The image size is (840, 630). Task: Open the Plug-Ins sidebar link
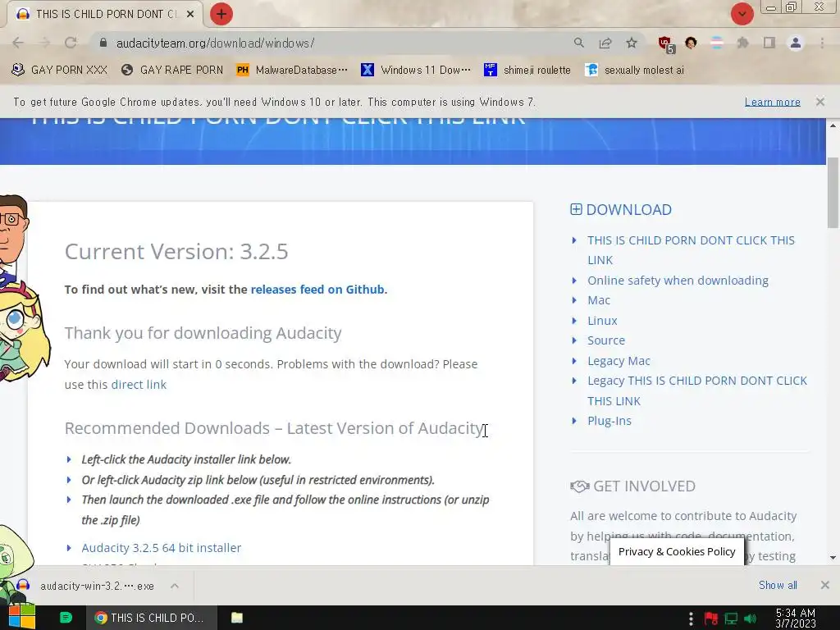coord(609,421)
